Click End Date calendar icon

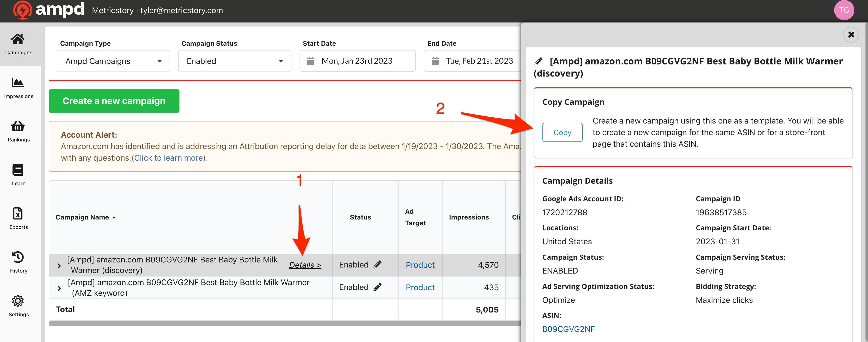pyautogui.click(x=435, y=61)
